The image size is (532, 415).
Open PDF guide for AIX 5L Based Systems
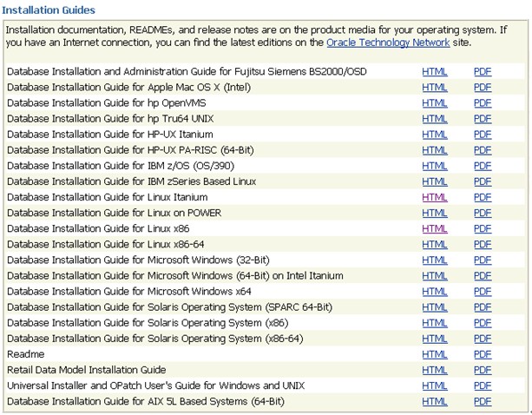483,401
